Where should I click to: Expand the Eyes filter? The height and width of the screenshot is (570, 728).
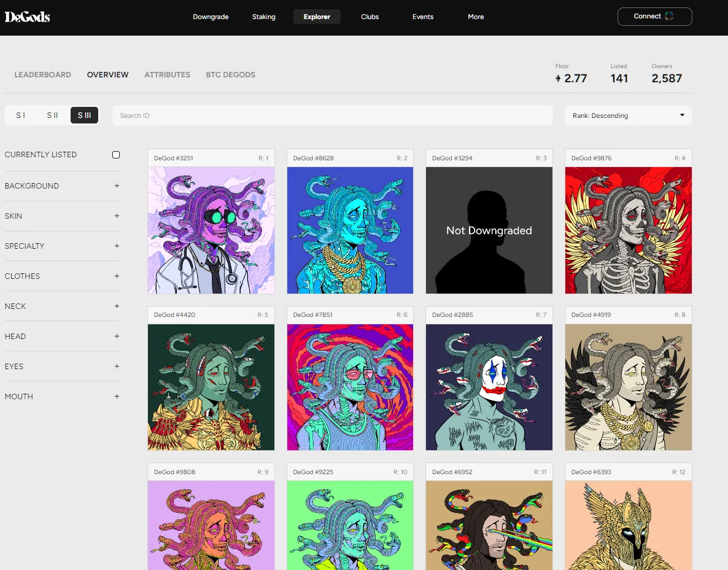coord(62,367)
